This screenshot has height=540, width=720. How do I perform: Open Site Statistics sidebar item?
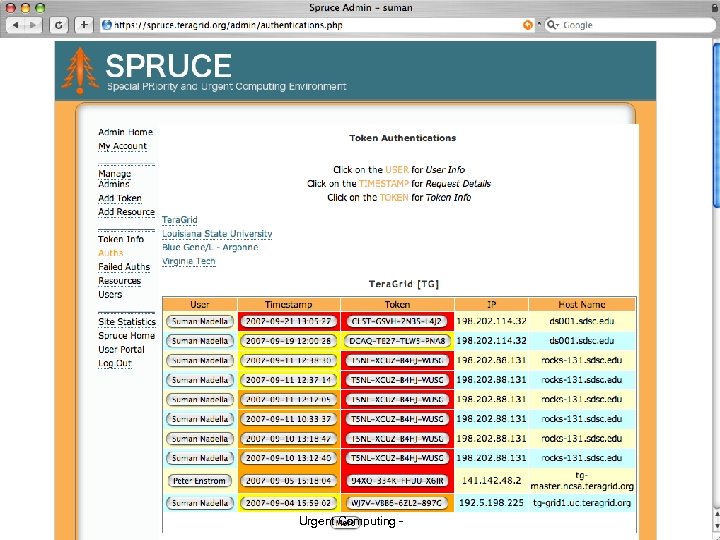(x=127, y=322)
